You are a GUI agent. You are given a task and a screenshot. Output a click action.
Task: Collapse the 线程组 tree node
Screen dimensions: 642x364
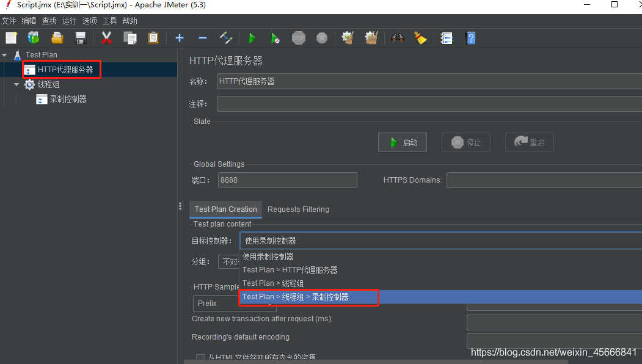click(16, 84)
